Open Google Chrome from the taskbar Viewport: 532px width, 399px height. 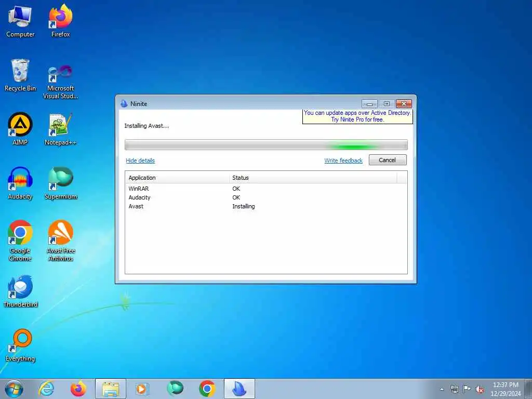pyautogui.click(x=207, y=389)
